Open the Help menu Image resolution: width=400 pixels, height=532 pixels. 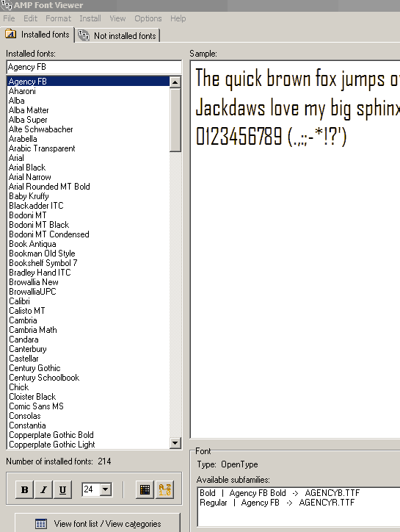click(178, 18)
